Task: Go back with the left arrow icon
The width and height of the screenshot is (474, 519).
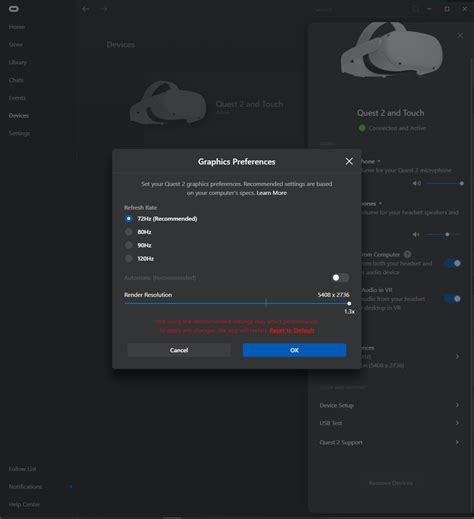Action: [x=86, y=9]
